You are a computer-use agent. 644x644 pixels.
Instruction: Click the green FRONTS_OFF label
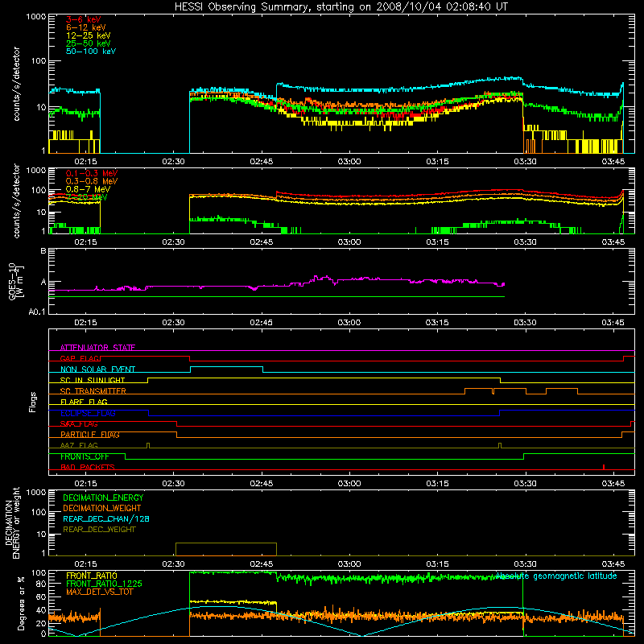[85, 456]
